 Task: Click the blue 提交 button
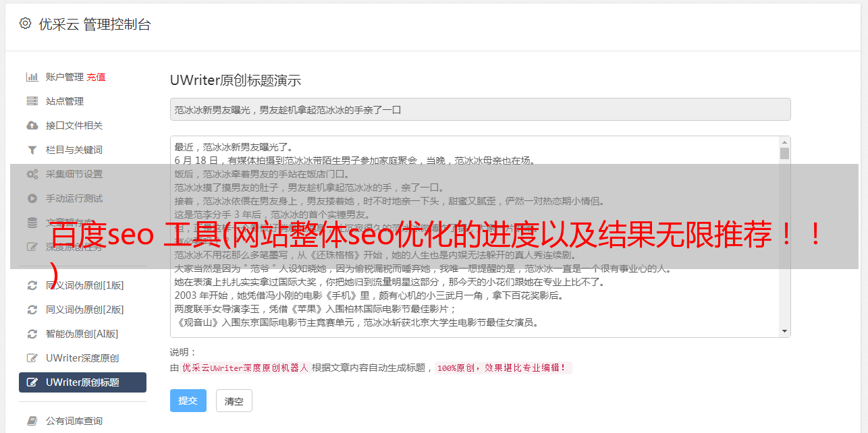(x=188, y=401)
